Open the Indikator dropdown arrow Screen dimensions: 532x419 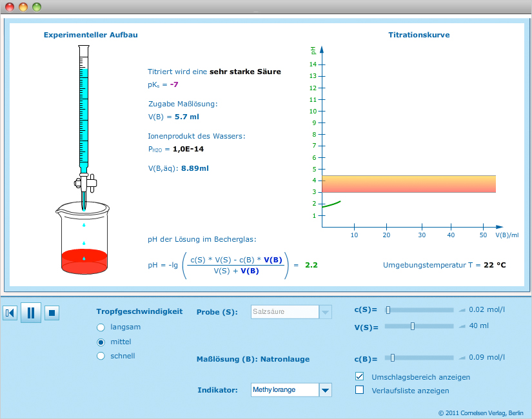pyautogui.click(x=326, y=390)
